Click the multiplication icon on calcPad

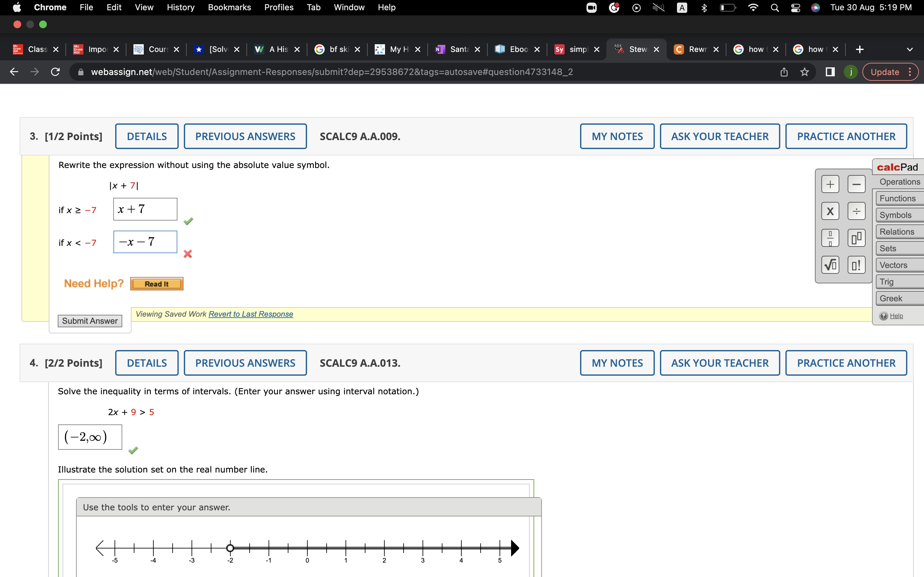(x=830, y=211)
